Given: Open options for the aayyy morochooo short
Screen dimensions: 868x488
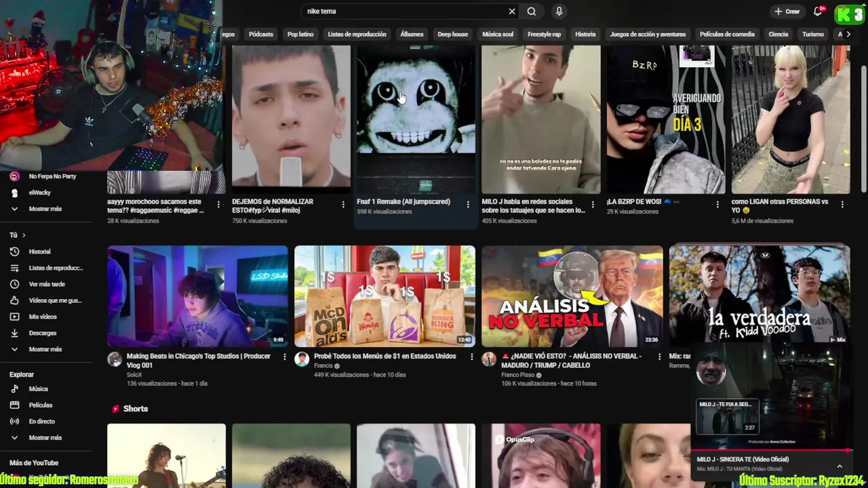Looking at the screenshot, I should click(x=218, y=204).
